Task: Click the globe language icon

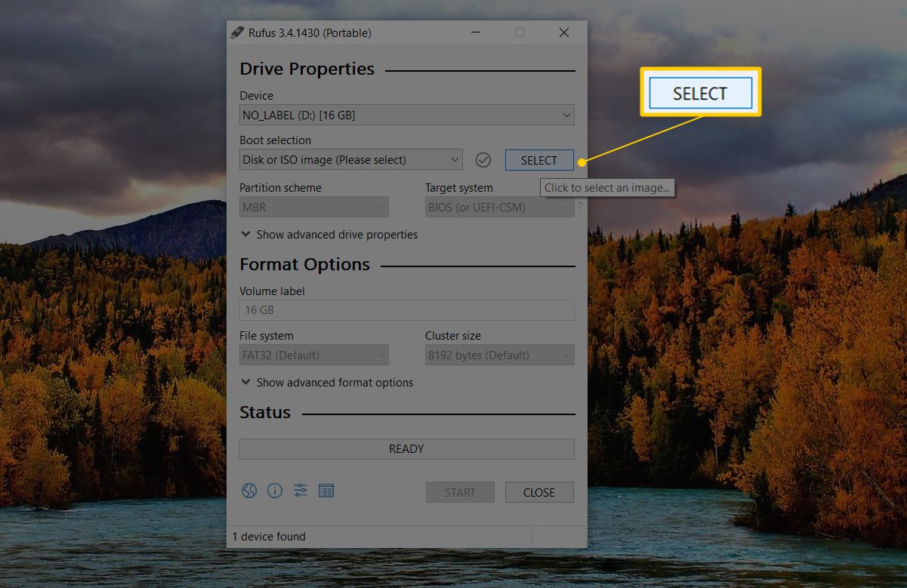Action: point(249,491)
